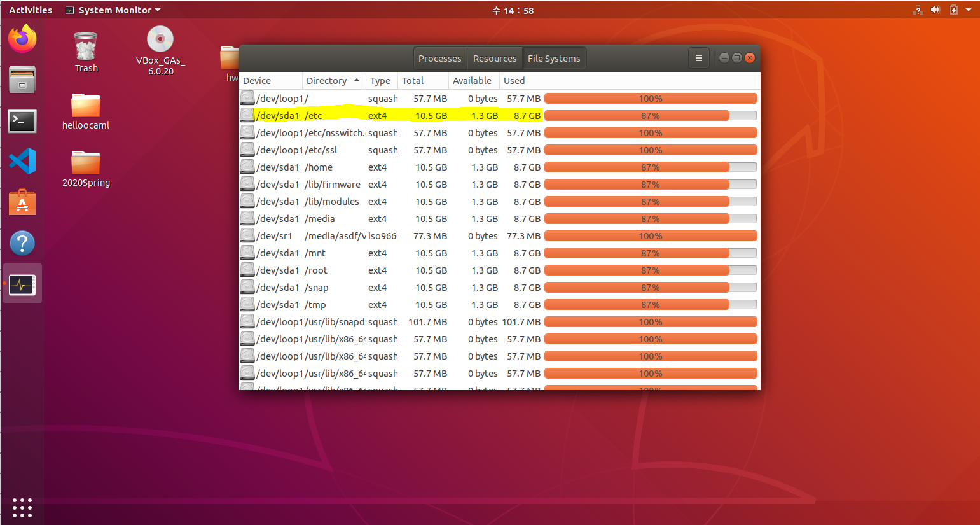Sort by the Total column
Viewport: 980px width, 525px height.
coord(423,81)
